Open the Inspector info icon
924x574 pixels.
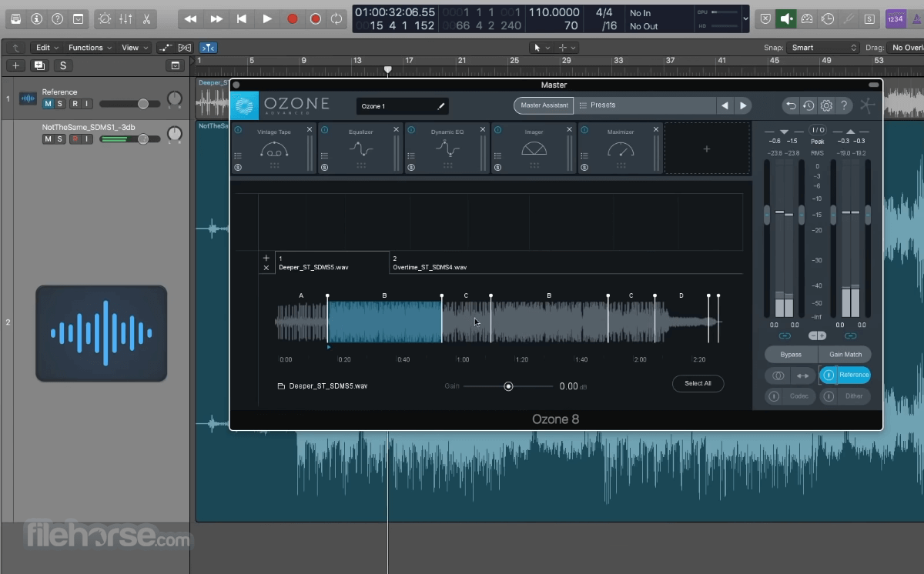tap(36, 18)
